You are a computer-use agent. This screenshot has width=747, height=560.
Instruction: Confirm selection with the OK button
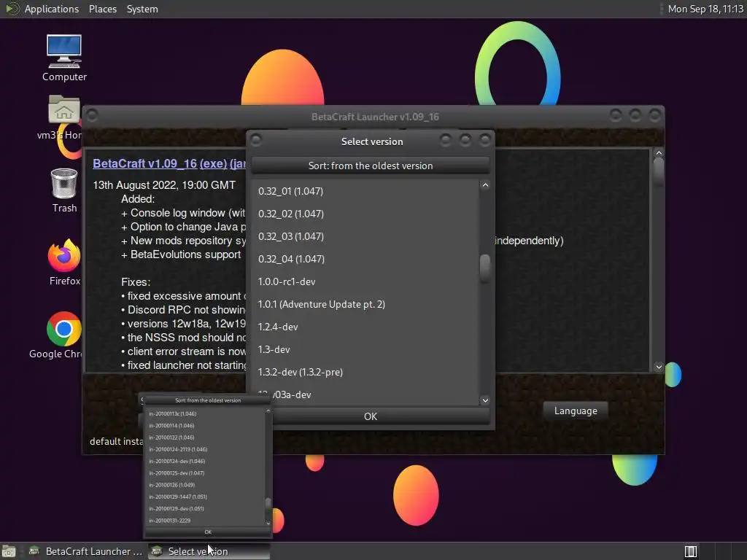pos(370,416)
